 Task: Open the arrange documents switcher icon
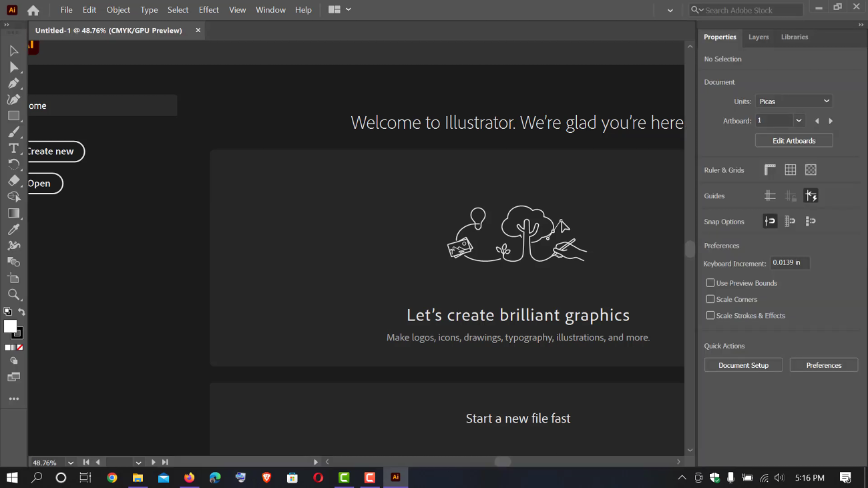pos(335,10)
